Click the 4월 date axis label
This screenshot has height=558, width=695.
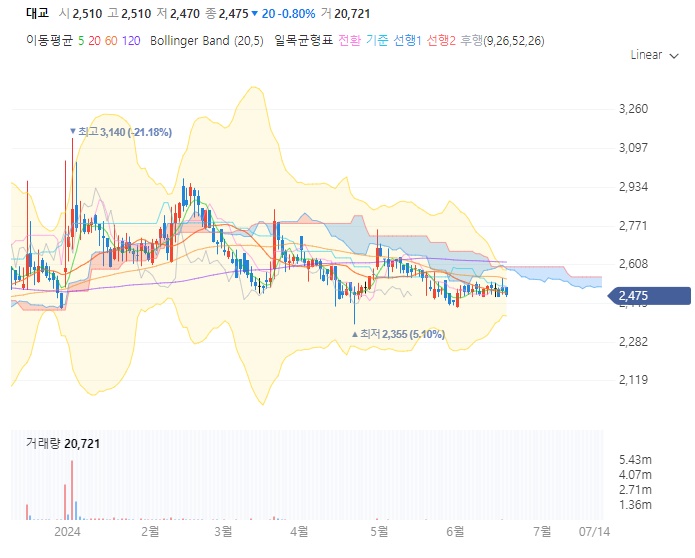pyautogui.click(x=299, y=531)
